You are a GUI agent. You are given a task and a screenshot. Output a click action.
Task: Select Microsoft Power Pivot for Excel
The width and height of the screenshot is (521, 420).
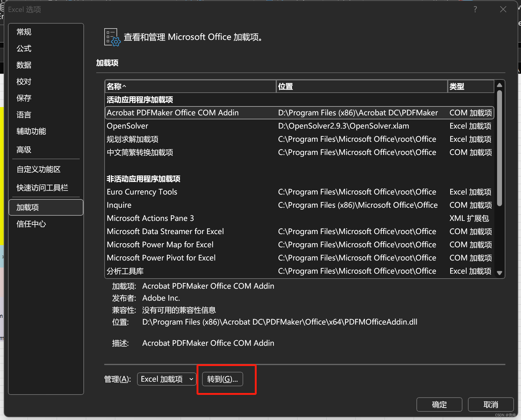pyautogui.click(x=161, y=258)
